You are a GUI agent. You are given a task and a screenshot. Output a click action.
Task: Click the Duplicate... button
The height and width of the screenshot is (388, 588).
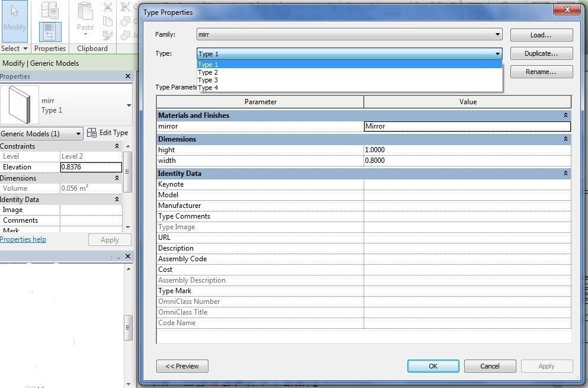point(541,53)
